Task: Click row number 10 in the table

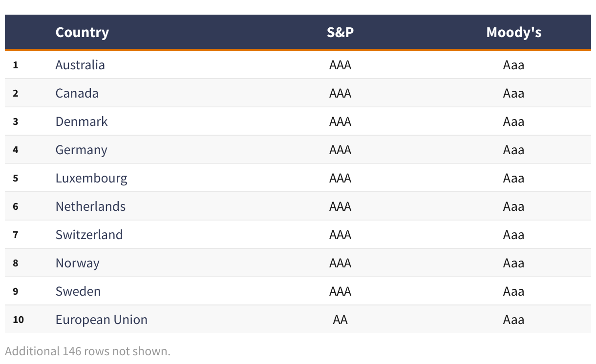Action: (19, 320)
